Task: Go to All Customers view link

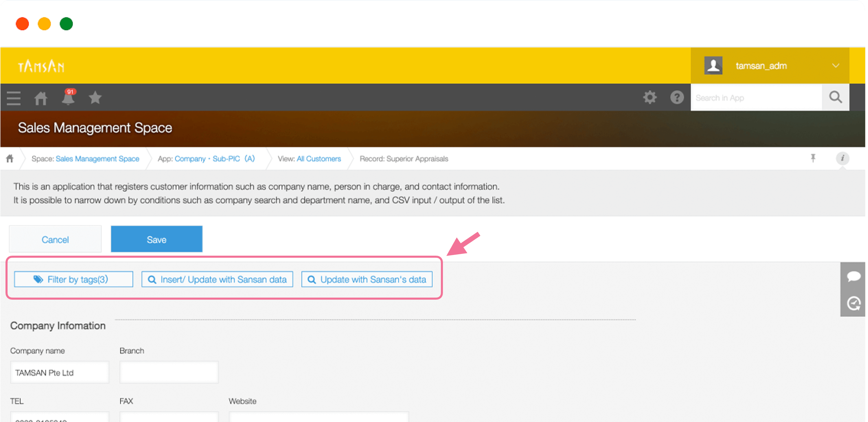Action: click(318, 159)
